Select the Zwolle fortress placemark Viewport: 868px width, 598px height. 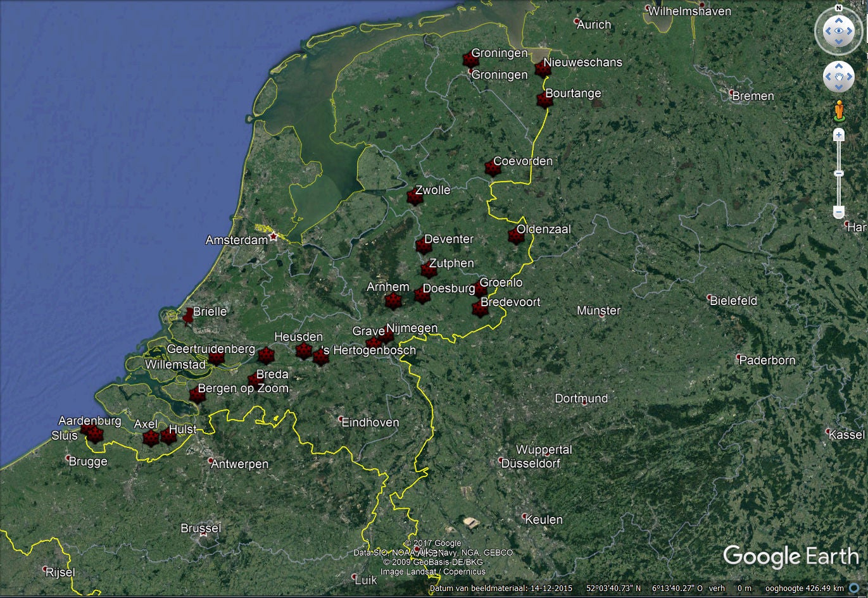[415, 197]
